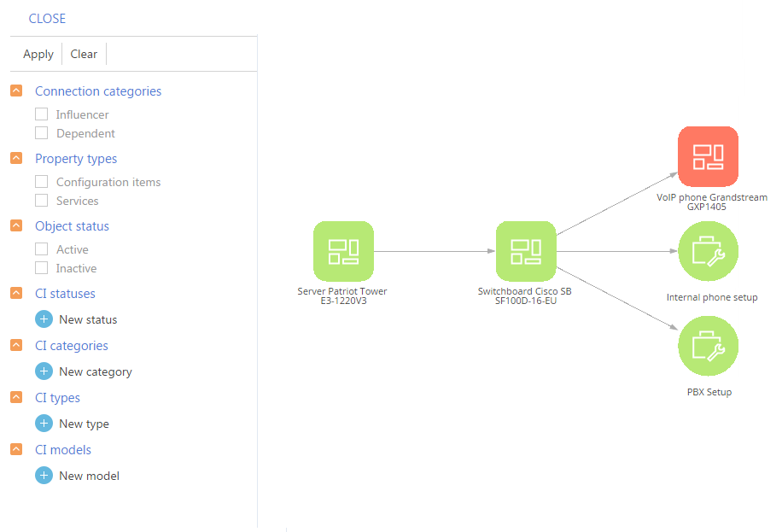This screenshot has height=532, width=782.
Task: Click the CI models heading
Action: point(63,450)
